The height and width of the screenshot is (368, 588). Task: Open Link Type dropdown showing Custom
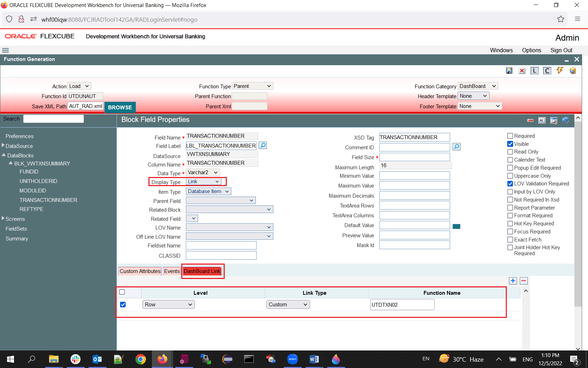[x=288, y=305]
